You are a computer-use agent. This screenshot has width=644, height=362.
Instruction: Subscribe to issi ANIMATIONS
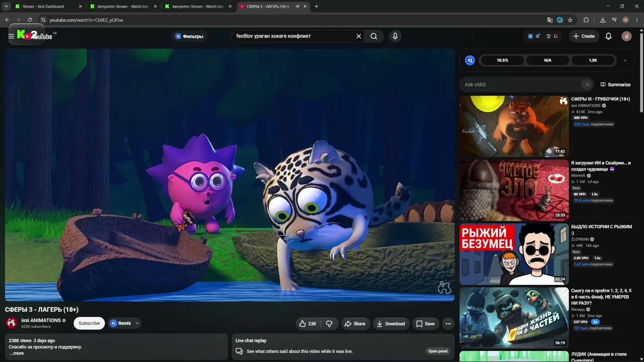tap(89, 323)
